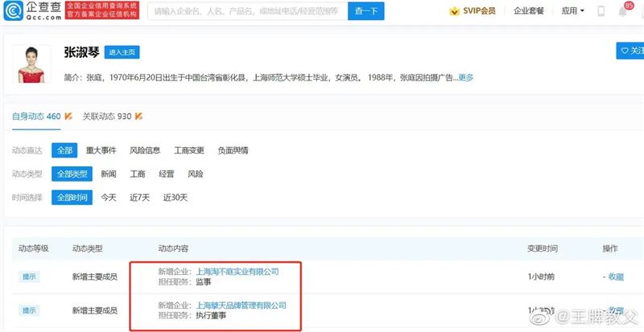Click 提示 tag in 执行董事 row
Viewport: 644px width, 332px height.
[29, 310]
